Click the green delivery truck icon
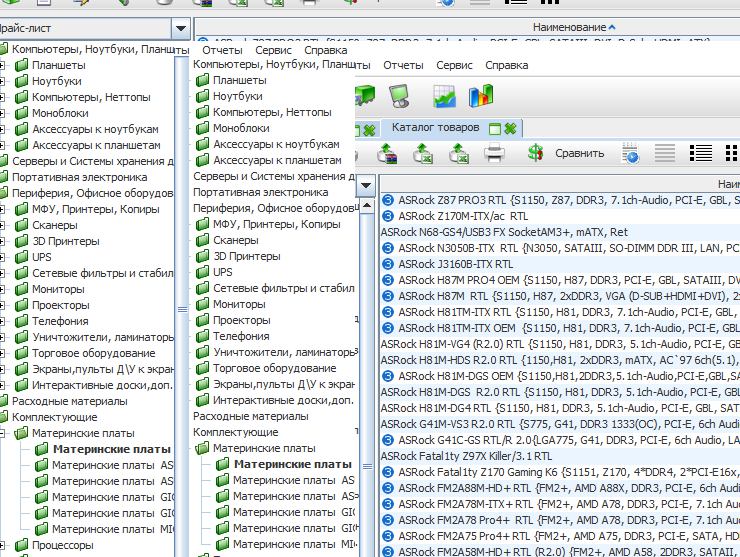 [365, 96]
